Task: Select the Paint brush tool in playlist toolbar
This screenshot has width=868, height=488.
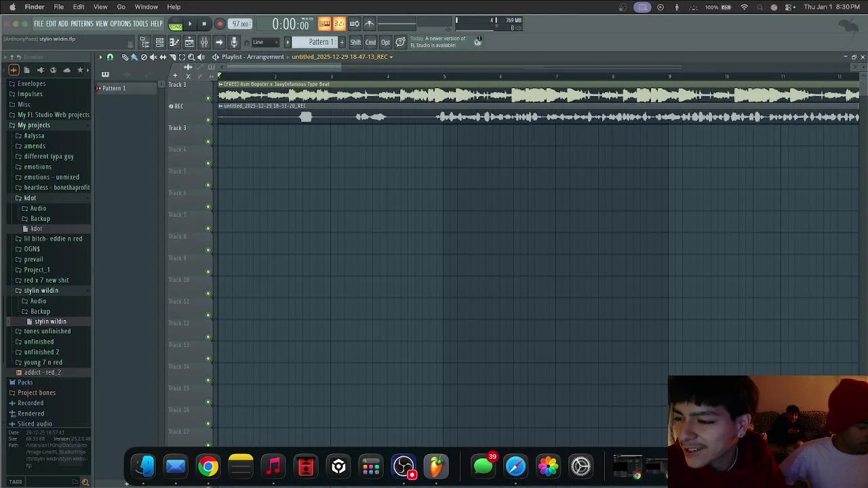Action: click(x=134, y=57)
